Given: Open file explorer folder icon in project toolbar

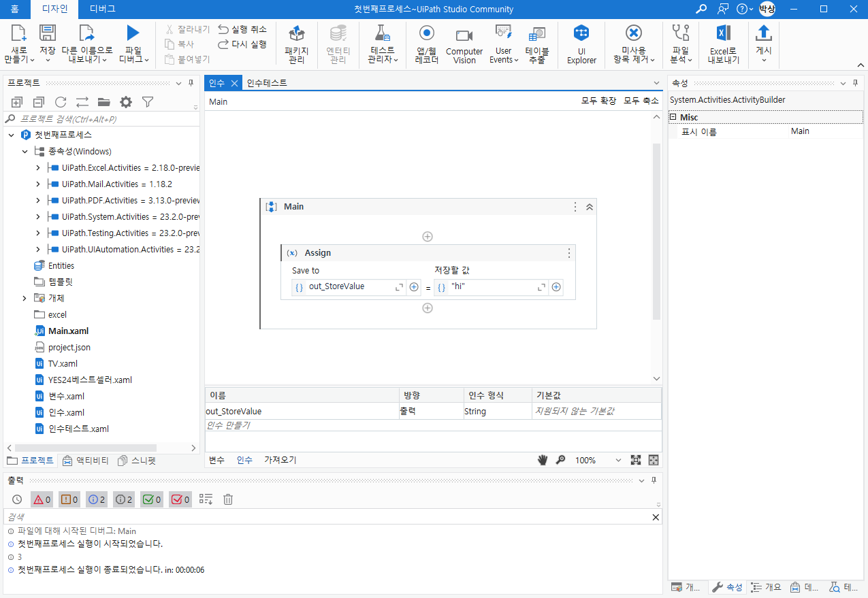Looking at the screenshot, I should point(104,102).
